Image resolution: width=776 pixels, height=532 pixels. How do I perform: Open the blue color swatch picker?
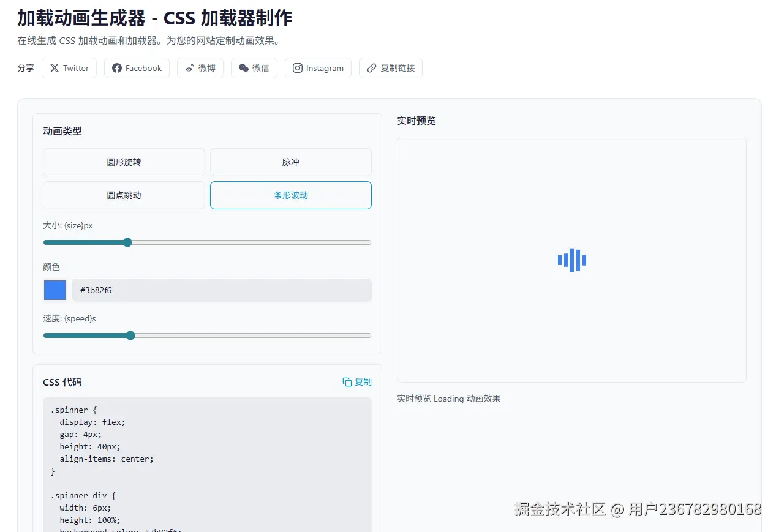coord(55,290)
